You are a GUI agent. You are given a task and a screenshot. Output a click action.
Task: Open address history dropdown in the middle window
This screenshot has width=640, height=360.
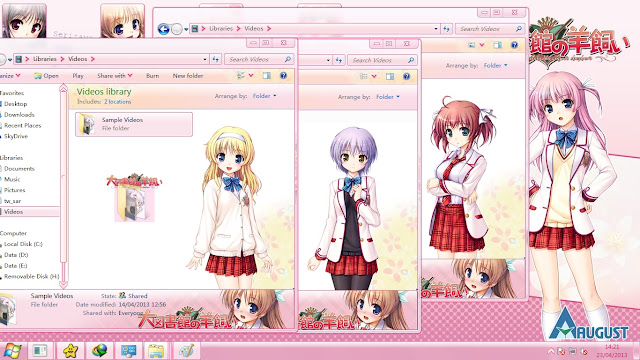click(328, 60)
